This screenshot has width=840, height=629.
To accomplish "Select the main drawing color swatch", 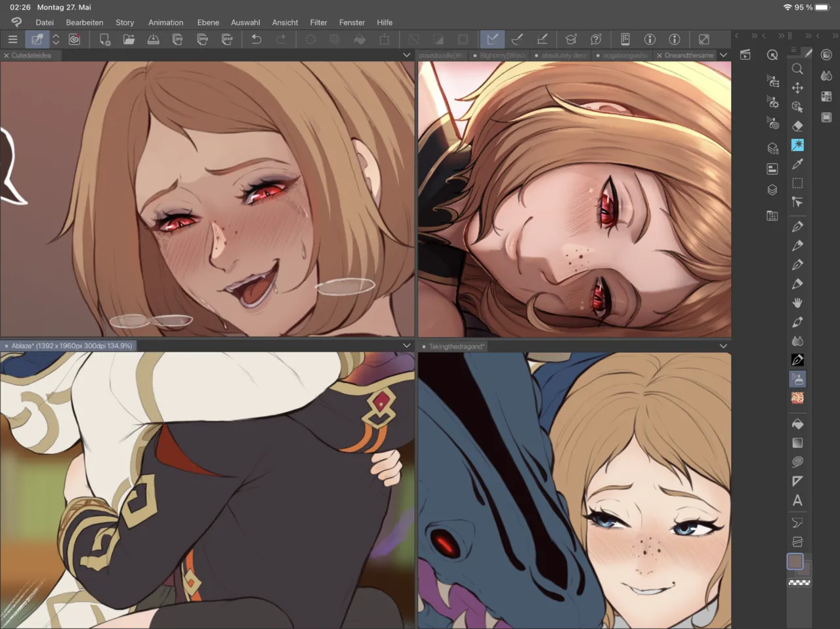I will 795,561.
